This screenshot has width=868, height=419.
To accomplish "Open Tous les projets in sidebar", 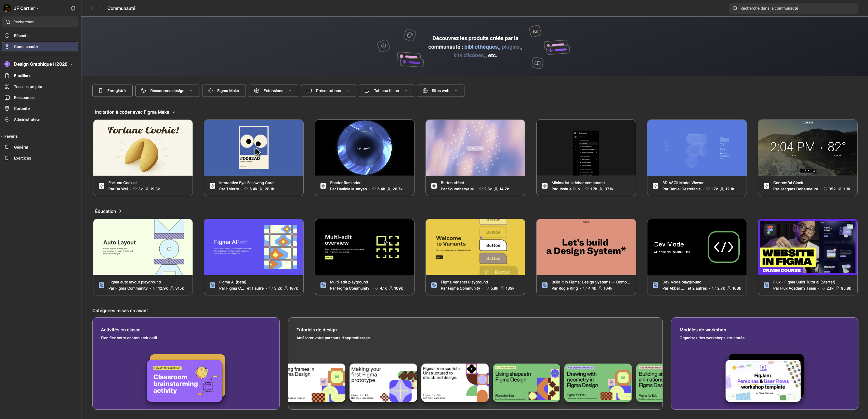I will pos(28,87).
